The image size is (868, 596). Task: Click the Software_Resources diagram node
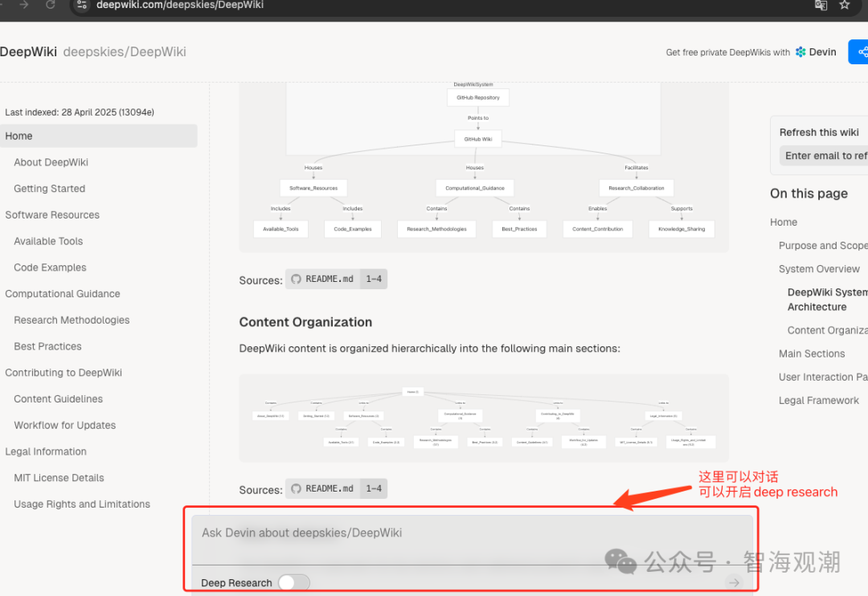(x=313, y=188)
